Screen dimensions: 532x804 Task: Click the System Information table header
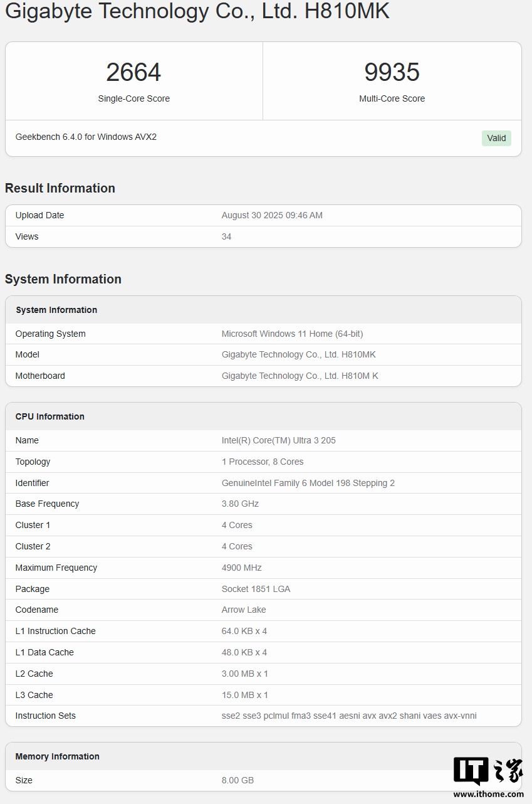coord(56,310)
